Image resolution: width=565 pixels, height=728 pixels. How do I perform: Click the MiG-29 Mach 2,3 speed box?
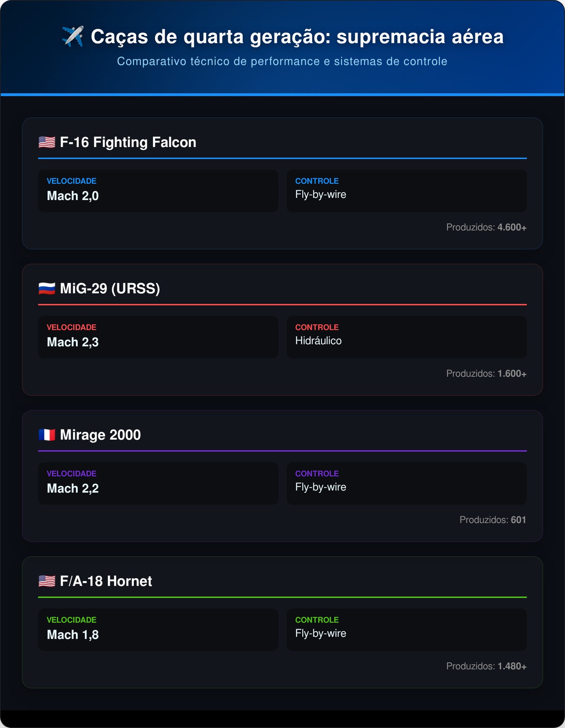tap(158, 337)
